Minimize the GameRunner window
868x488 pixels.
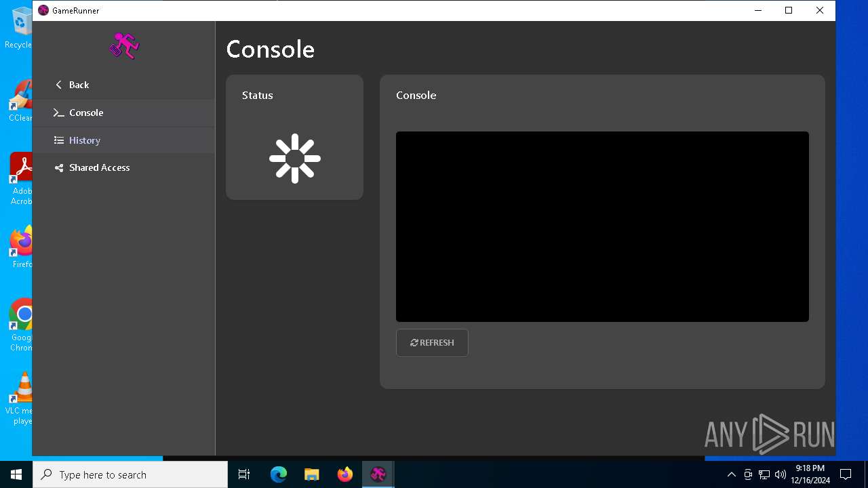point(757,10)
